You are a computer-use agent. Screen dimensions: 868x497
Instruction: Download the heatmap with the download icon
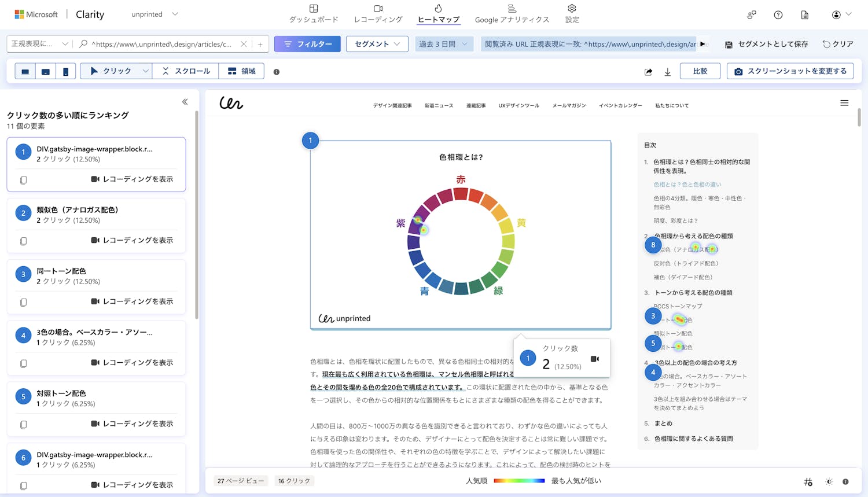[x=667, y=72]
